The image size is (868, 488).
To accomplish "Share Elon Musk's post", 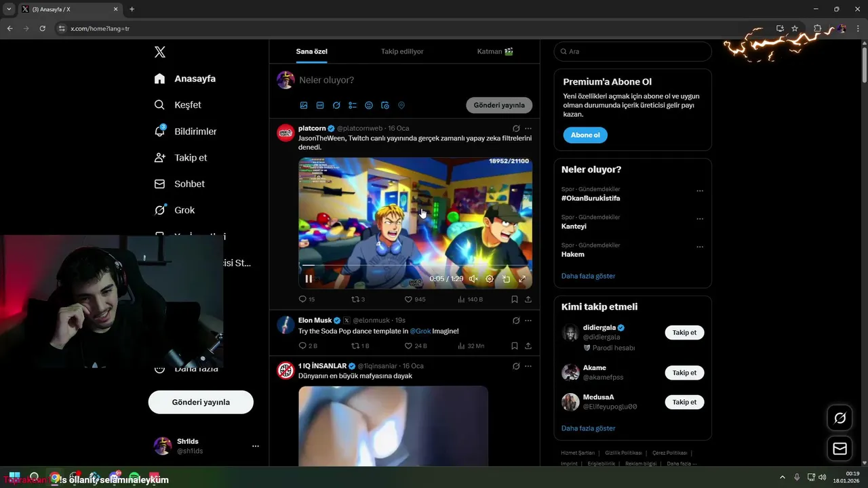I will click(x=528, y=346).
